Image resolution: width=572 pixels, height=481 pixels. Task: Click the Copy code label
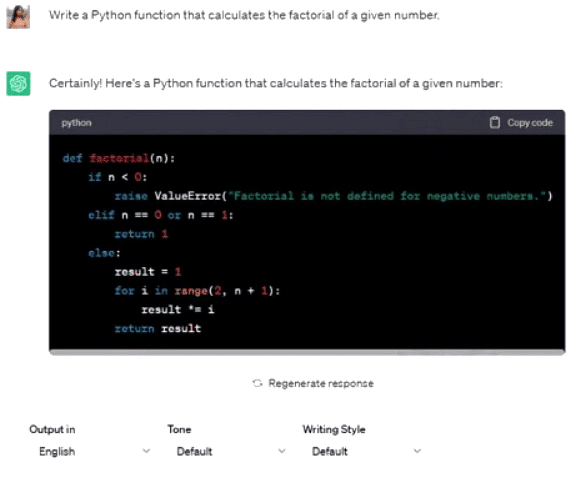click(530, 123)
